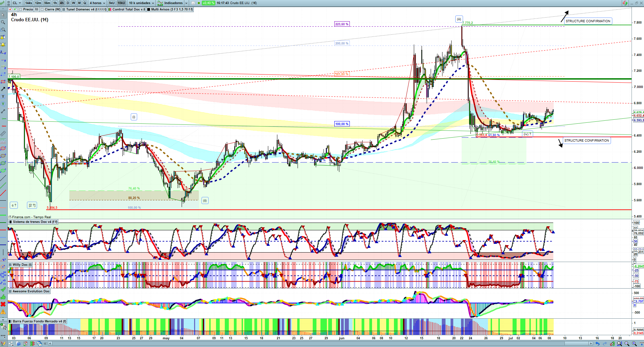Switch to the 1h timeframe

click(x=55, y=3)
